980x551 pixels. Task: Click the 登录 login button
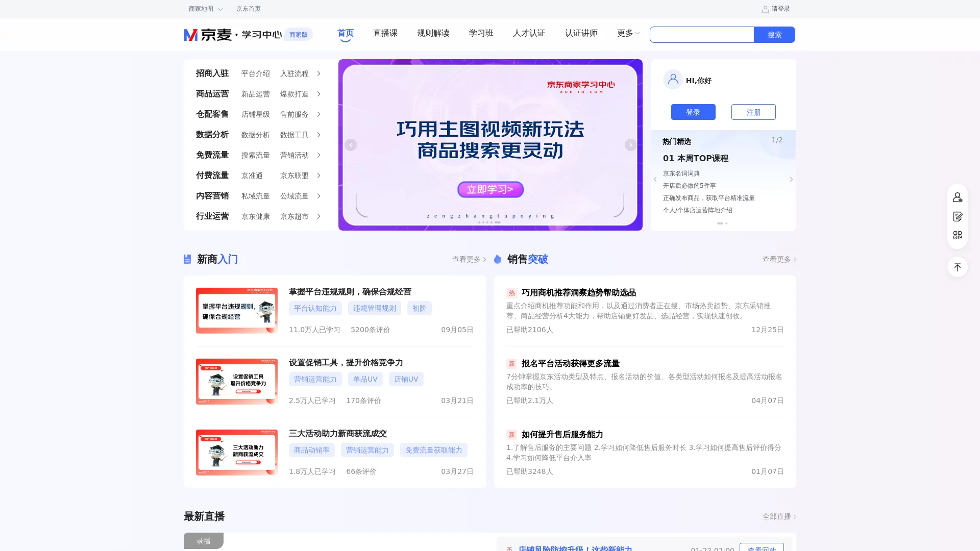coord(693,112)
